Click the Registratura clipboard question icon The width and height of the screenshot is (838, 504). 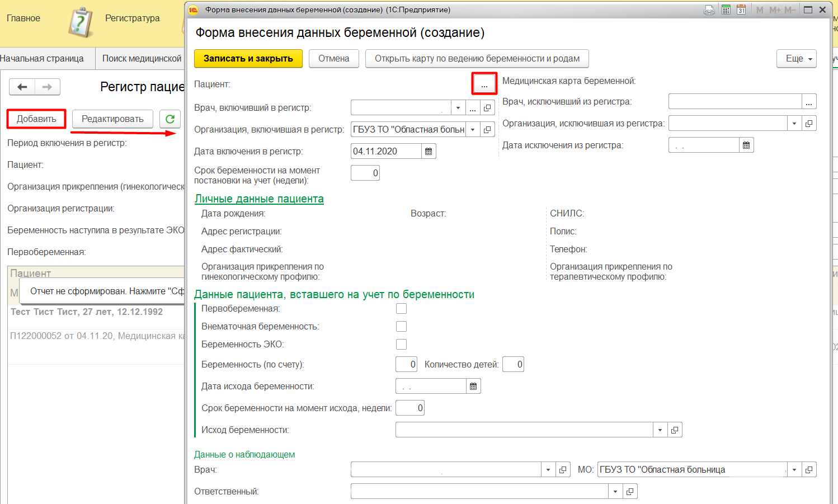tap(81, 22)
